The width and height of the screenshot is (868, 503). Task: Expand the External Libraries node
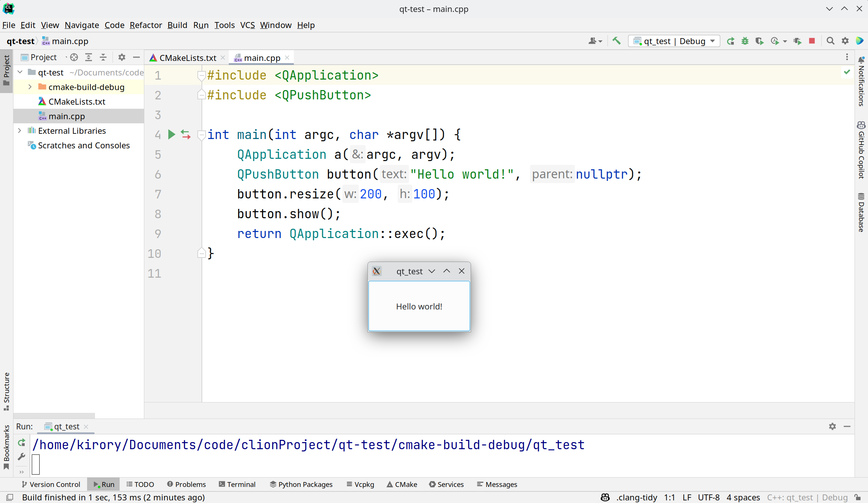pos(19,131)
